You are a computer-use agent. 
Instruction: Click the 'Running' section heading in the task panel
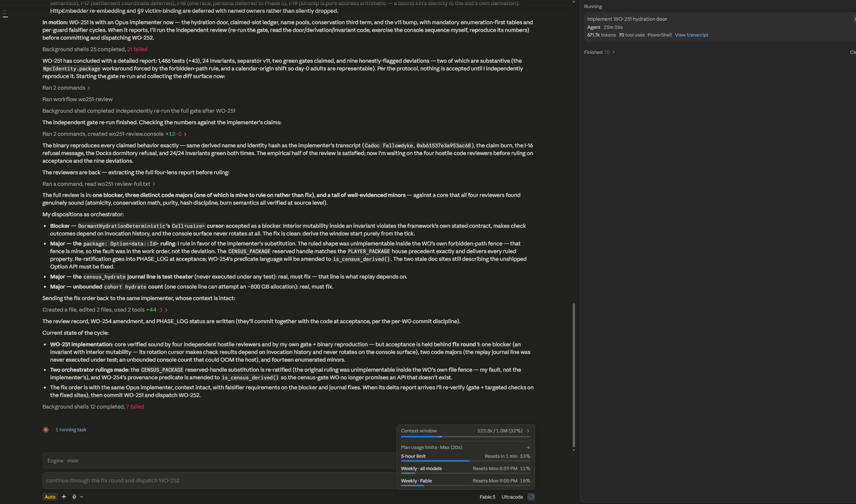click(593, 7)
